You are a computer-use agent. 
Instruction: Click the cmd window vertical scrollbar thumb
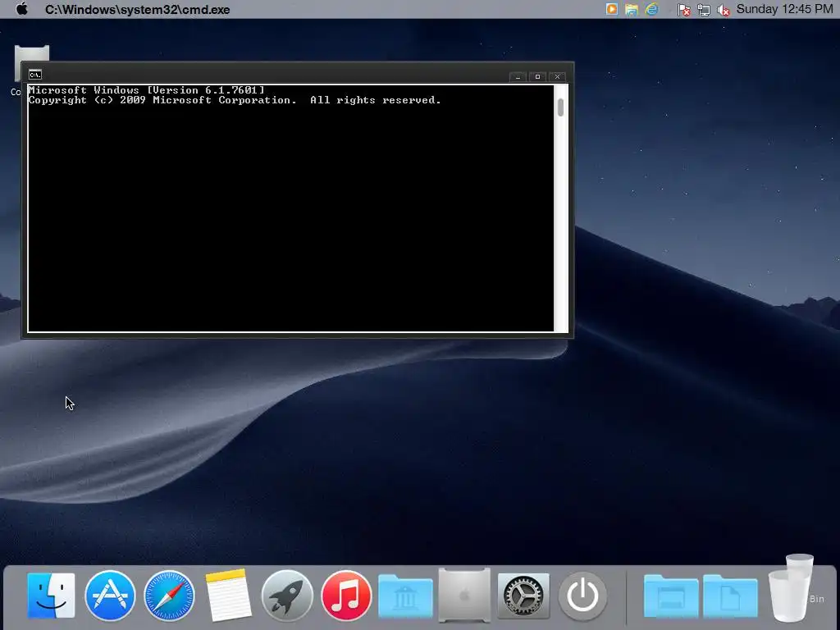pos(561,107)
